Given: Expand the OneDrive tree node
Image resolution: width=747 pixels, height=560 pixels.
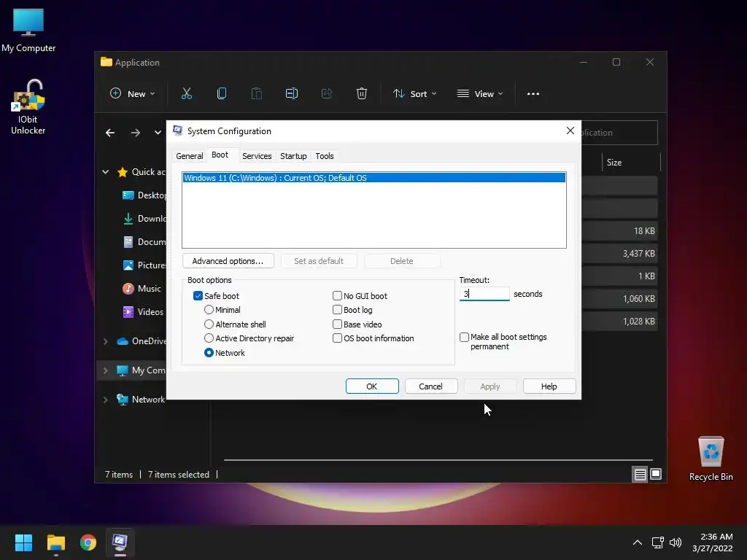Looking at the screenshot, I should 106,341.
